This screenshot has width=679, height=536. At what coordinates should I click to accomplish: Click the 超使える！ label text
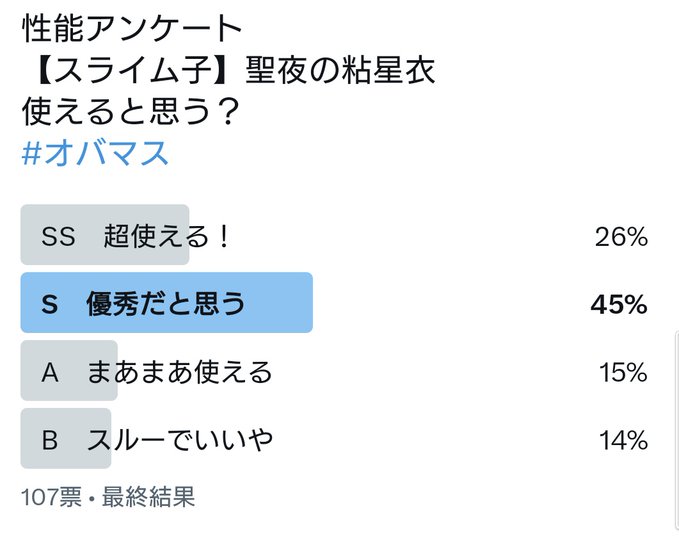point(167,237)
